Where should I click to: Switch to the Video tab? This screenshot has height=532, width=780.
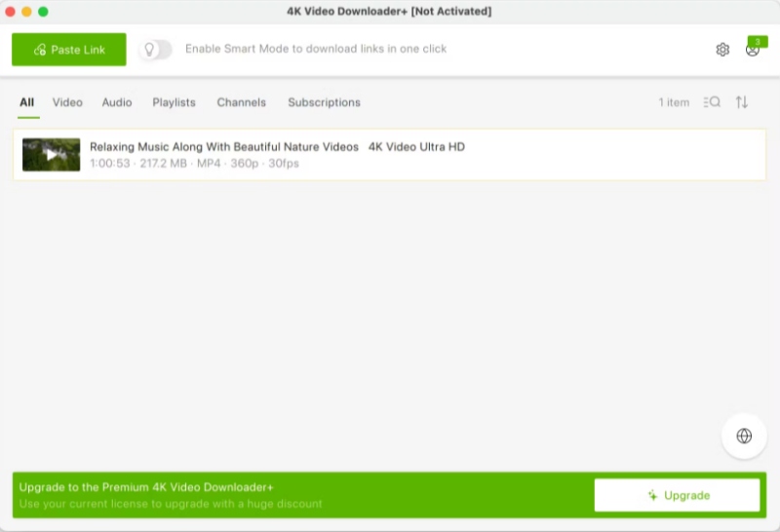tap(67, 102)
